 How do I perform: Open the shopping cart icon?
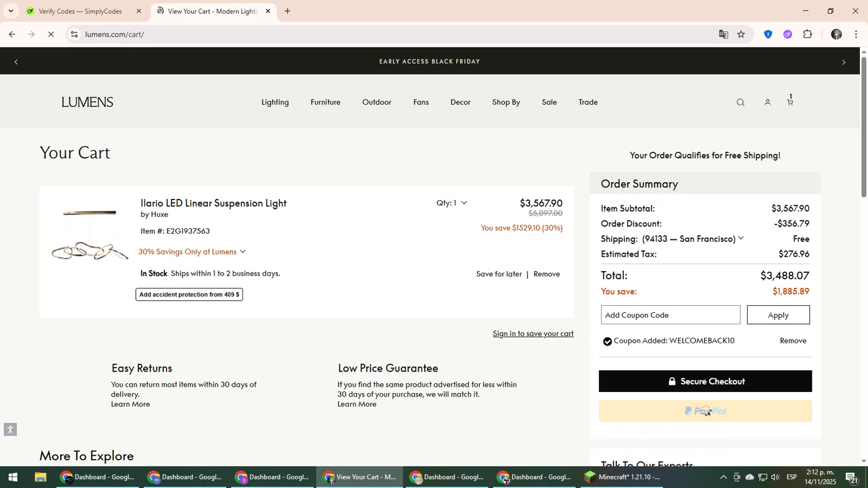point(790,102)
